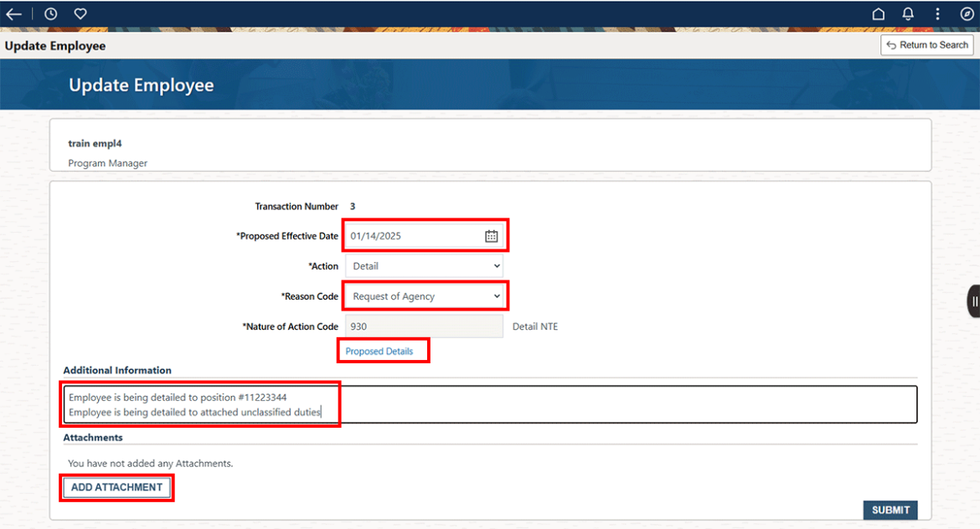Viewport: 980px width, 529px height.
Task: Click the Add Attachment button
Action: point(116,486)
